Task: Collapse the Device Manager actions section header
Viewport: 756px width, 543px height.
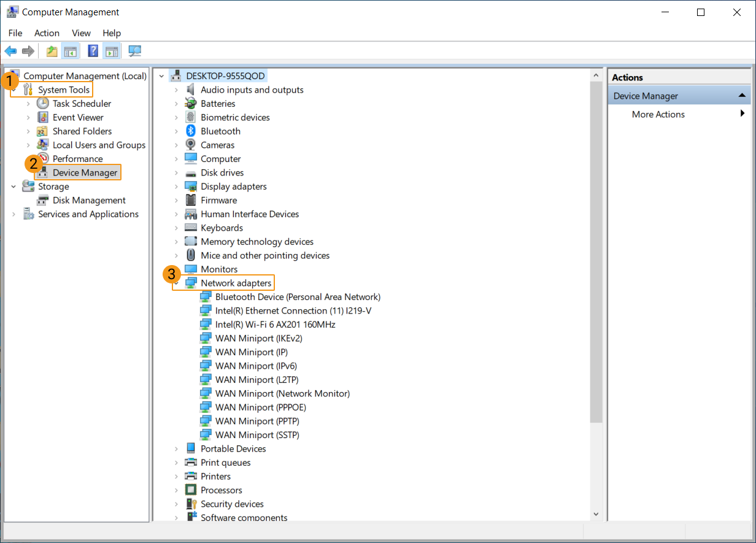Action: [x=741, y=96]
